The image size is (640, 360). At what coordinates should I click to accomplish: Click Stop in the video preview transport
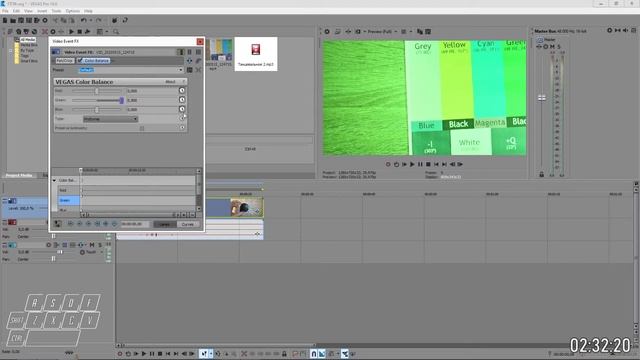pyautogui.click(x=428, y=164)
